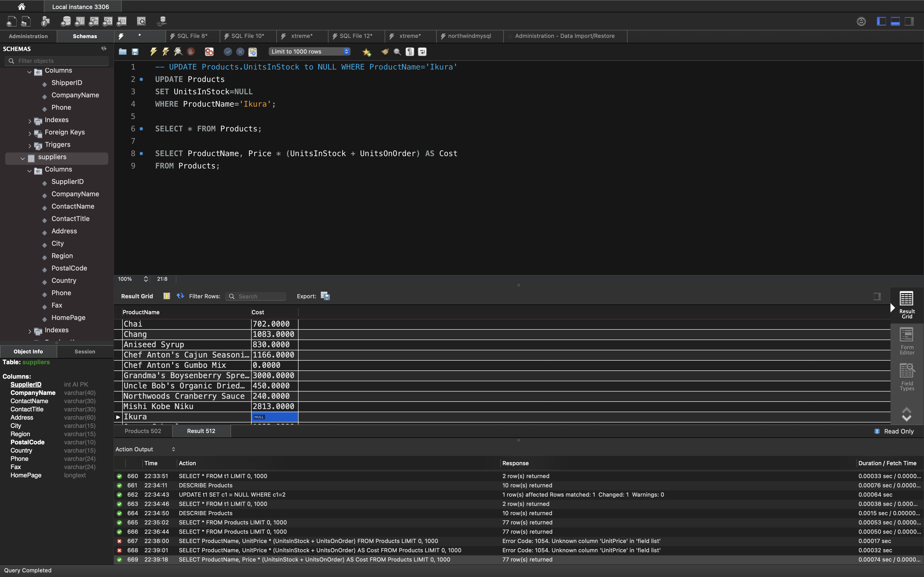924x577 pixels.
Task: Click the Filter Rows search field
Action: click(x=260, y=296)
